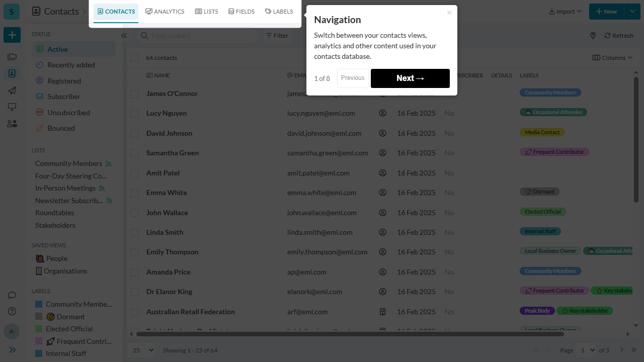
Task: Click the user avatar A icon
Action: (12, 331)
